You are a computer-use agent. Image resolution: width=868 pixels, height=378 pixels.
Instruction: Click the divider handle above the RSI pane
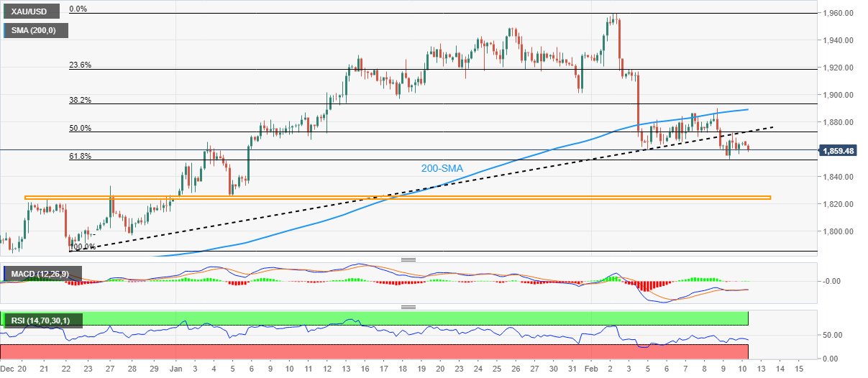(408, 307)
